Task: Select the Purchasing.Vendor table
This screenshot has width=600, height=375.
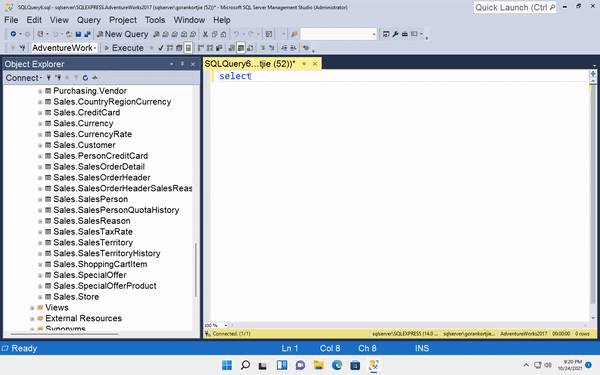Action: [x=90, y=91]
